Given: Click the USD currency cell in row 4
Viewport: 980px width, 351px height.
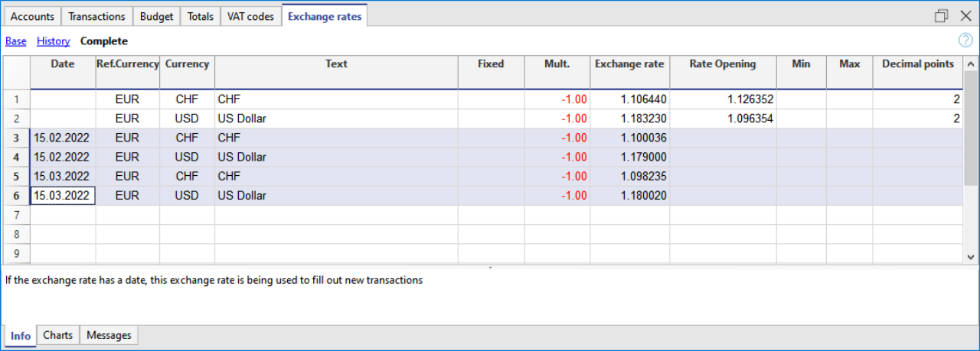Looking at the screenshot, I should [x=187, y=157].
